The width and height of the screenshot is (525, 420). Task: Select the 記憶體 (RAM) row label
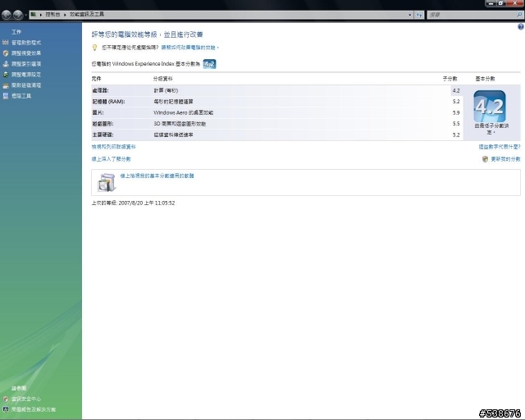click(108, 102)
